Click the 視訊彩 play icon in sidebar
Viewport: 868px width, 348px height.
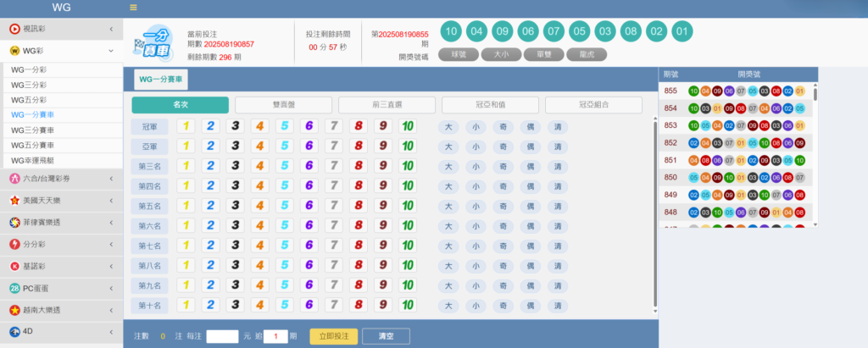(x=14, y=29)
